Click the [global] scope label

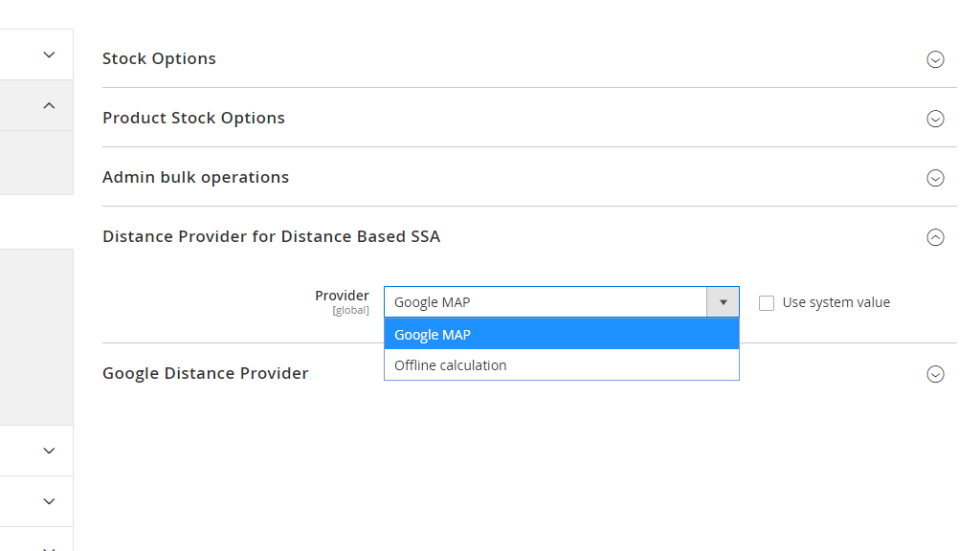pyautogui.click(x=350, y=311)
